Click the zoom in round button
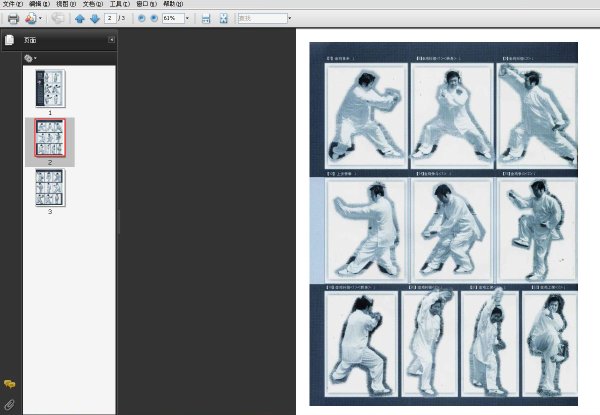This screenshot has height=415, width=600. click(154, 18)
